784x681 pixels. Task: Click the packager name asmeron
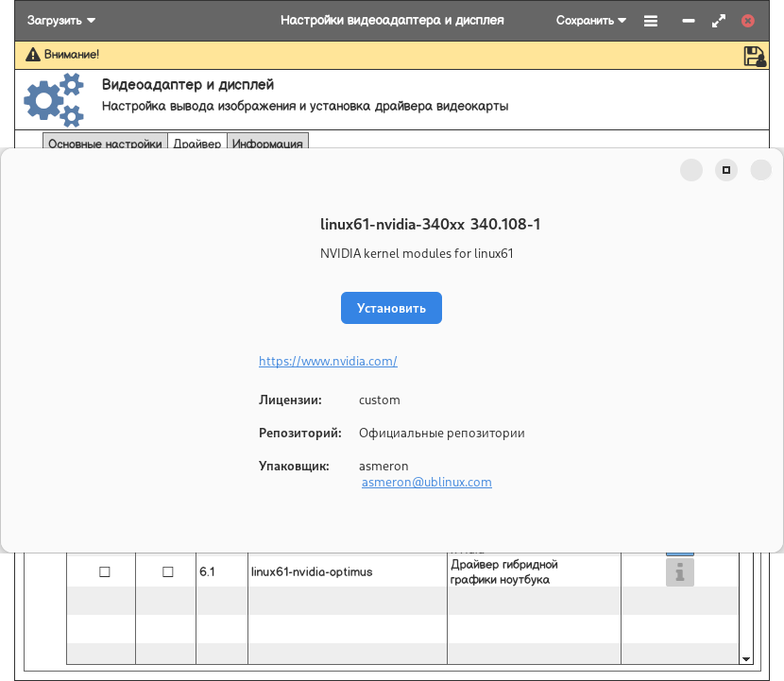(383, 466)
